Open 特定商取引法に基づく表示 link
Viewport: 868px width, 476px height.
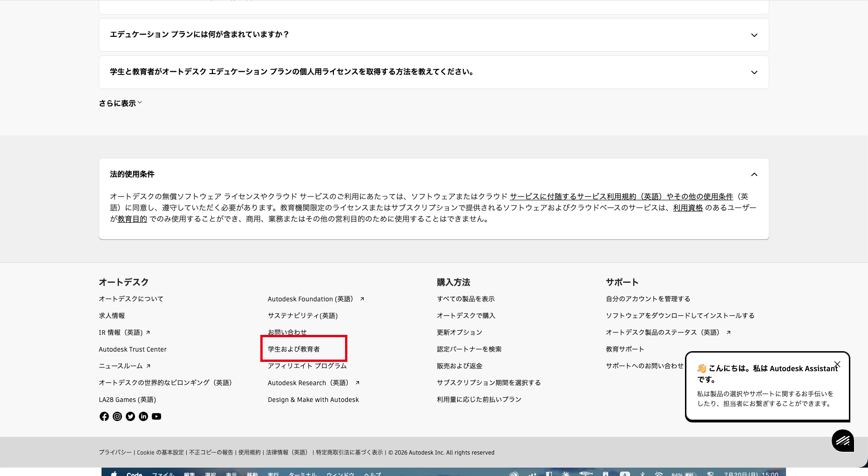point(349,453)
